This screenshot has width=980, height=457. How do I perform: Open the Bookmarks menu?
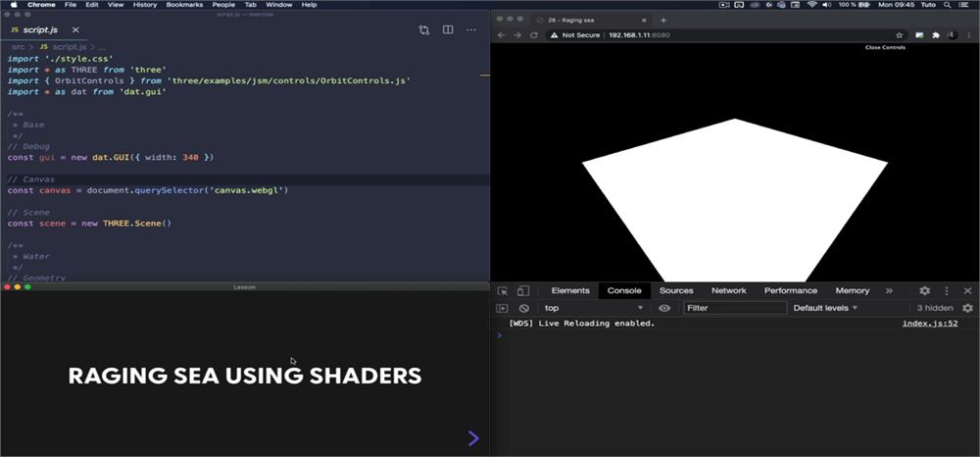pos(184,4)
